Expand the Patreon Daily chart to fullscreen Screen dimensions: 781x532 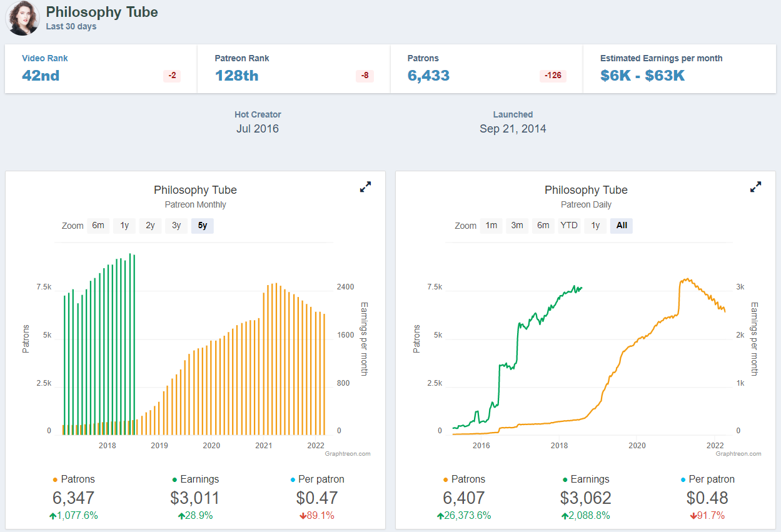pyautogui.click(x=755, y=186)
